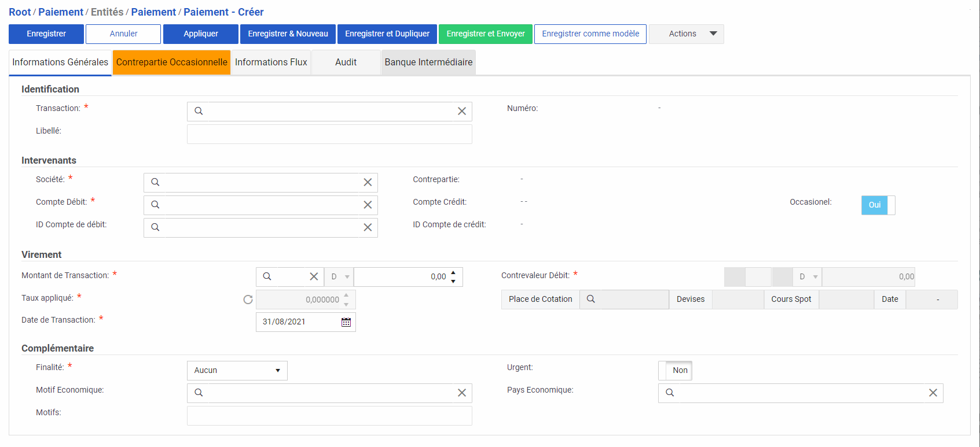
Task: Open the Date de Transaction calendar picker
Action: pos(346,322)
